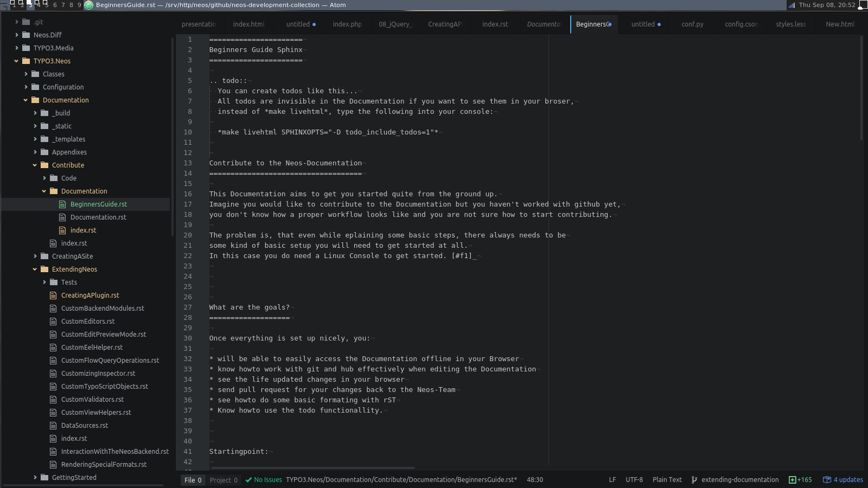Click line number 27 in gutter
The height and width of the screenshot is (488, 868).
(x=188, y=307)
